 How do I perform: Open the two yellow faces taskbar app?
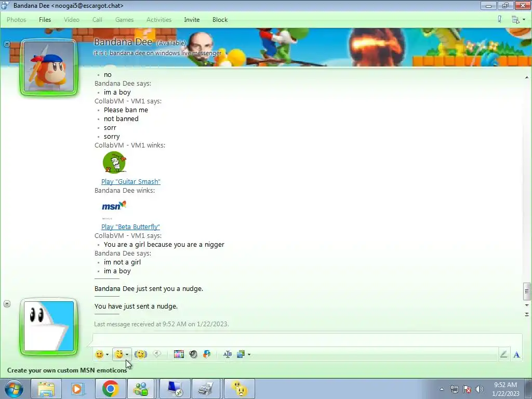point(239,389)
